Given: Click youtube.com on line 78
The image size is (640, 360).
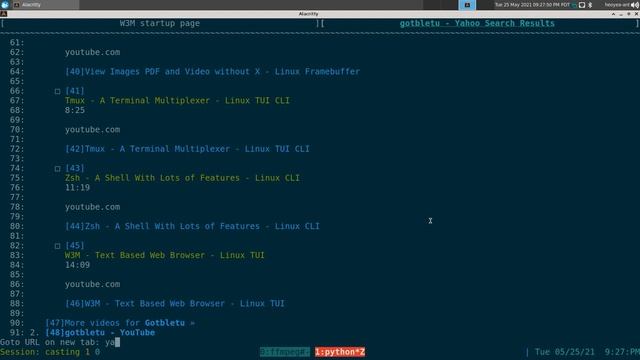Looking at the screenshot, I should coord(92,207).
